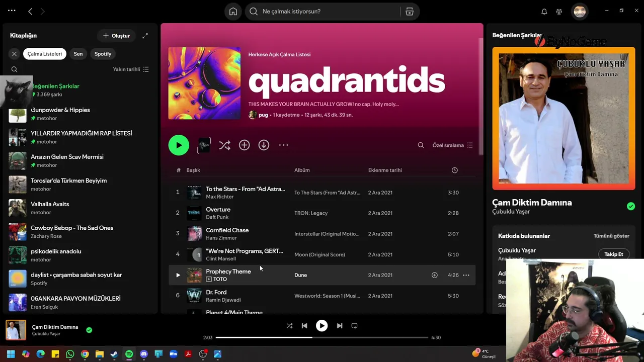This screenshot has height=362, width=644.
Task: Open Steam from the taskbar
Action: coord(114,354)
